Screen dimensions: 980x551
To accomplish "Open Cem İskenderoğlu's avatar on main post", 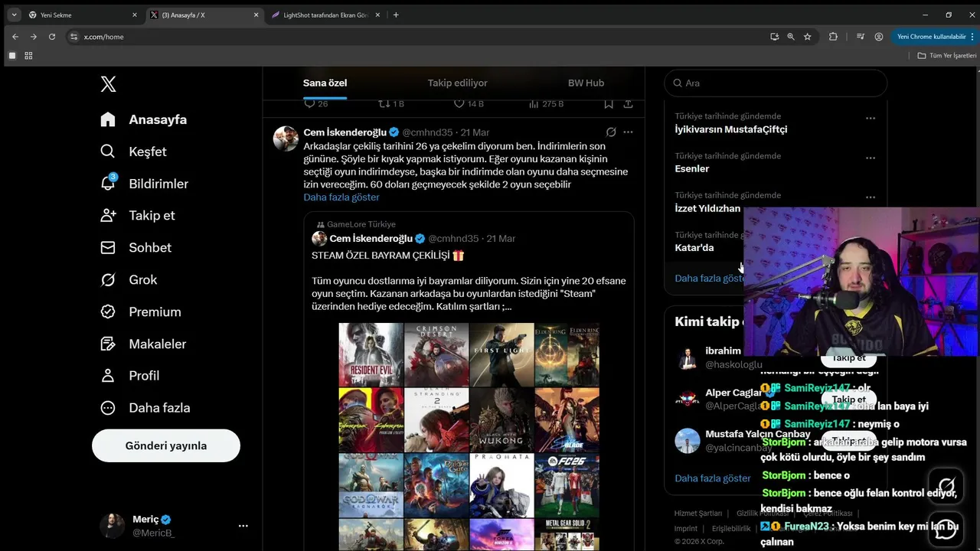I will coord(286,139).
